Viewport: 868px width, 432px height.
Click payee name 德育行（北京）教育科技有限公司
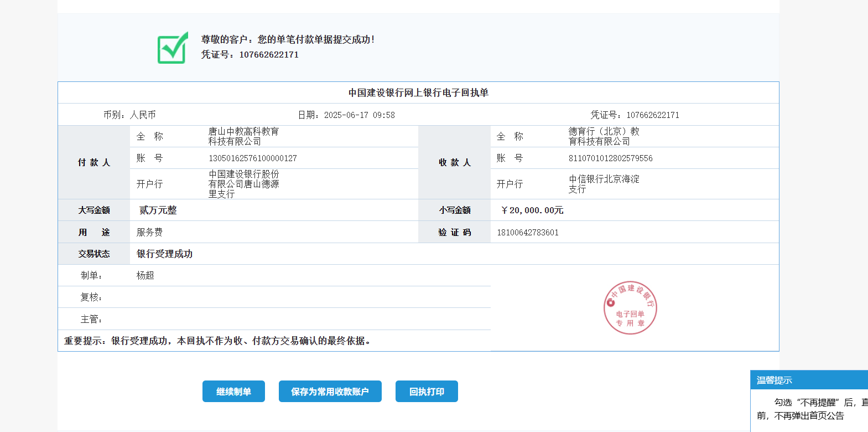[604, 136]
